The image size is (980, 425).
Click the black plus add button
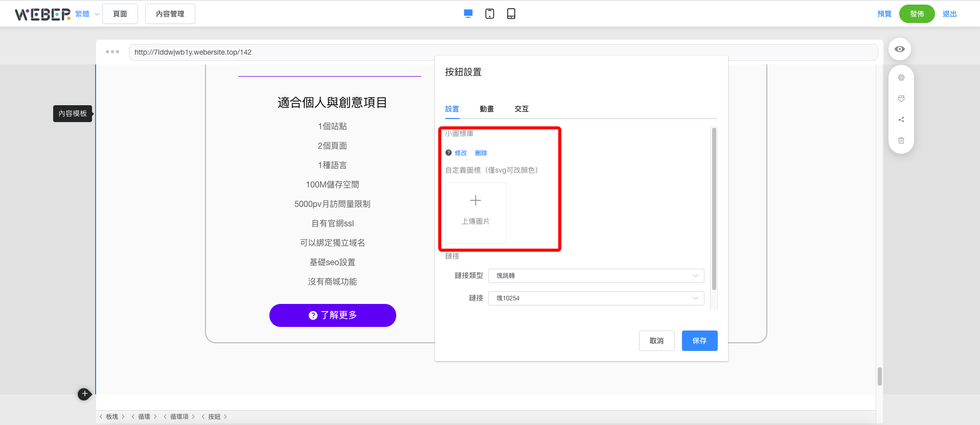(x=84, y=394)
